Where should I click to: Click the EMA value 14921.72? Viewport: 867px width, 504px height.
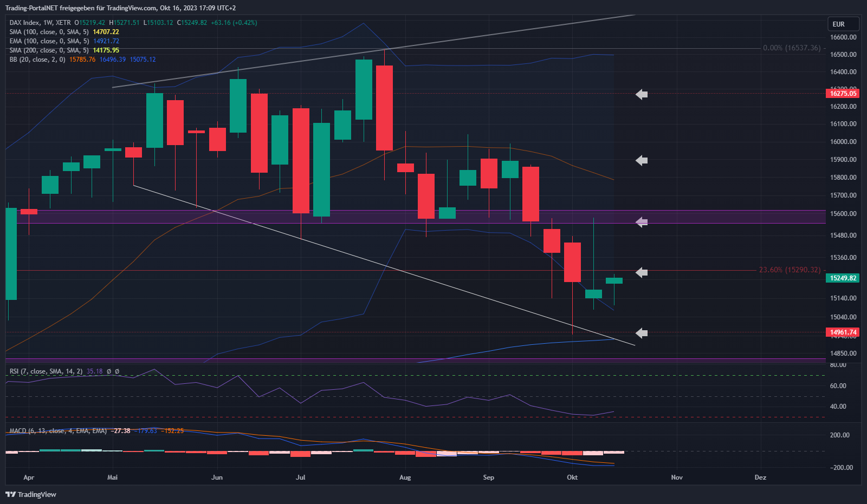coord(106,41)
